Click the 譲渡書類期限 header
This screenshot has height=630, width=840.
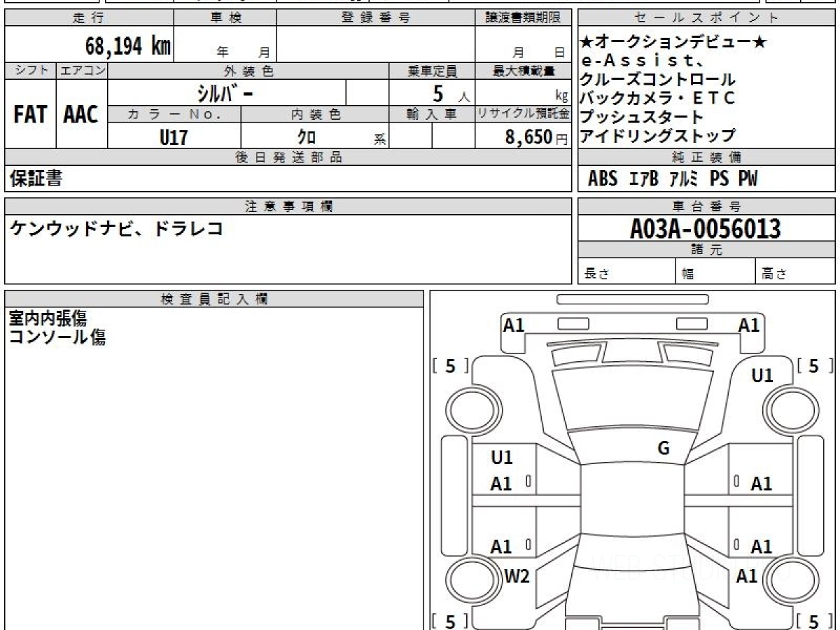(523, 17)
